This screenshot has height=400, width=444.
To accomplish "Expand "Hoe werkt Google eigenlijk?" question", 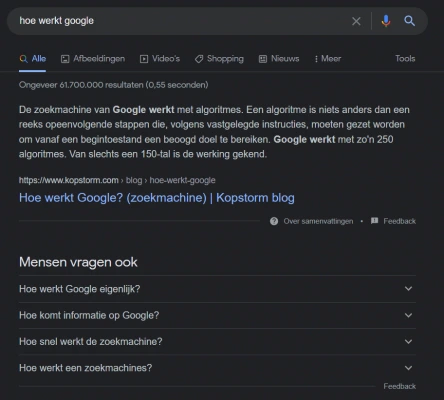I will pos(217,289).
